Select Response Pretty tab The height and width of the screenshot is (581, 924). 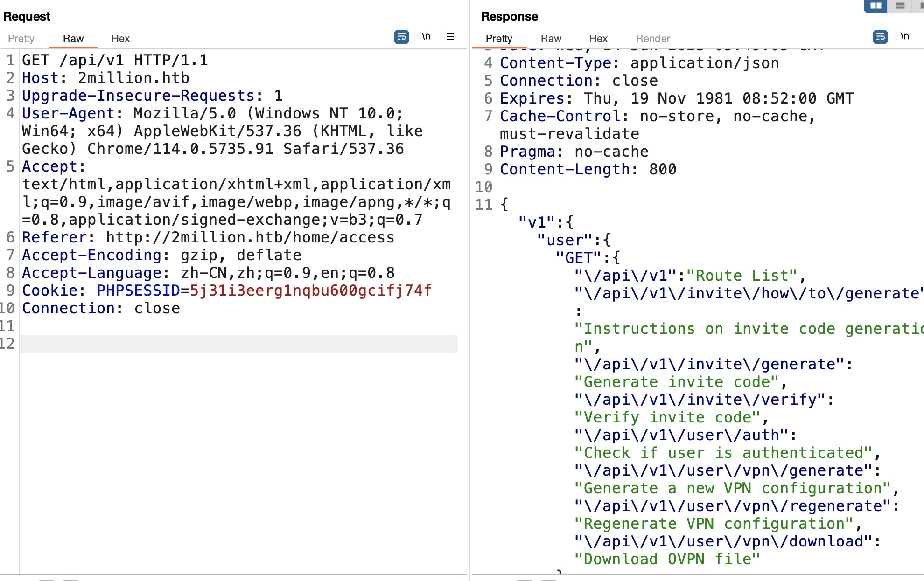499,38
